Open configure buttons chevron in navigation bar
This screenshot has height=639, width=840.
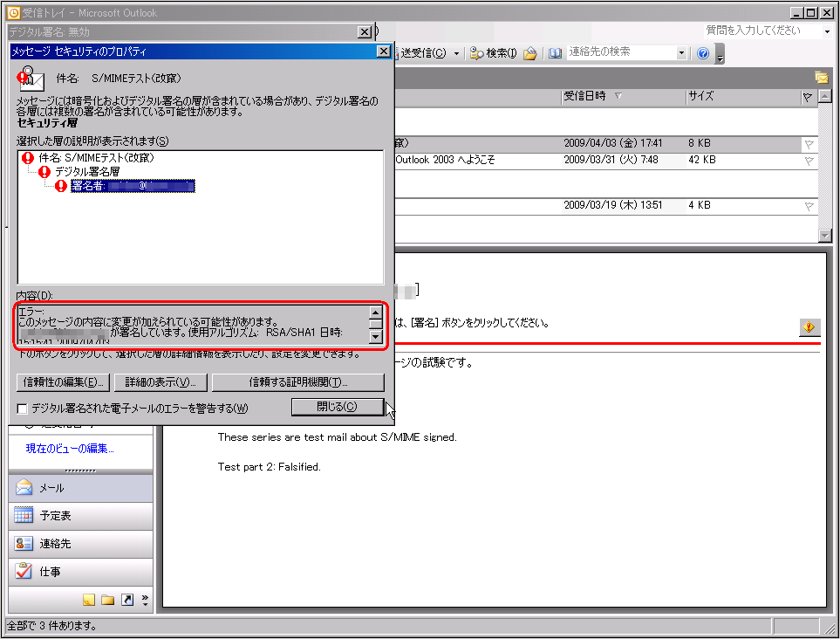click(145, 600)
